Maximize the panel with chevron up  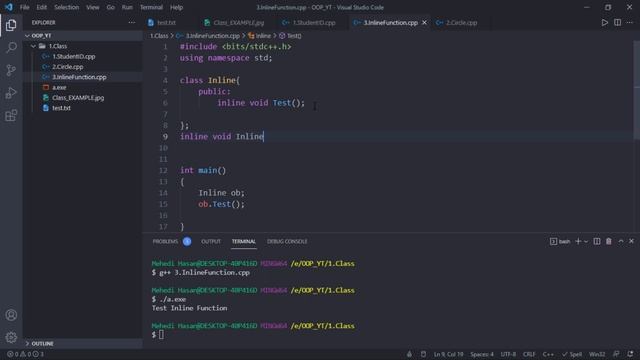(x=621, y=241)
